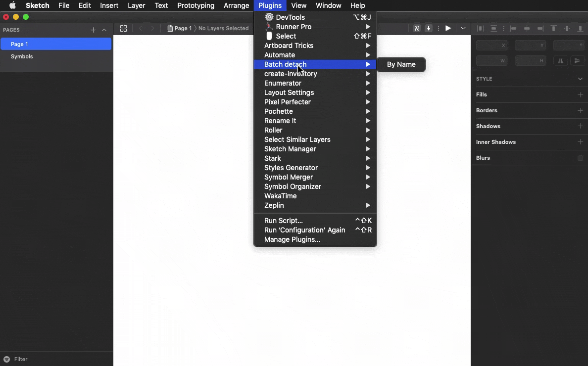Viewport: 588px width, 366px height.
Task: Open the Pixel Perfecter submenu
Action: click(315, 102)
